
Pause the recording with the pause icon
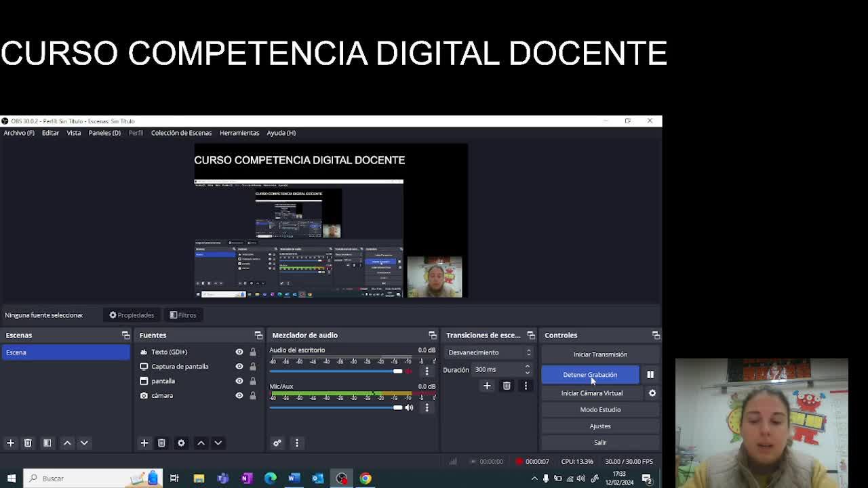pyautogui.click(x=650, y=374)
